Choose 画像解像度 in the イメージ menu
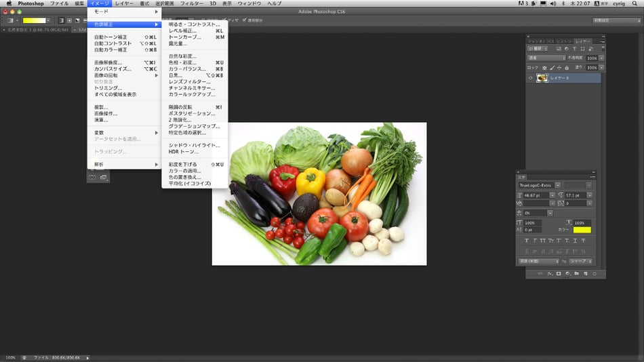The width and height of the screenshot is (644, 362). [x=113, y=62]
